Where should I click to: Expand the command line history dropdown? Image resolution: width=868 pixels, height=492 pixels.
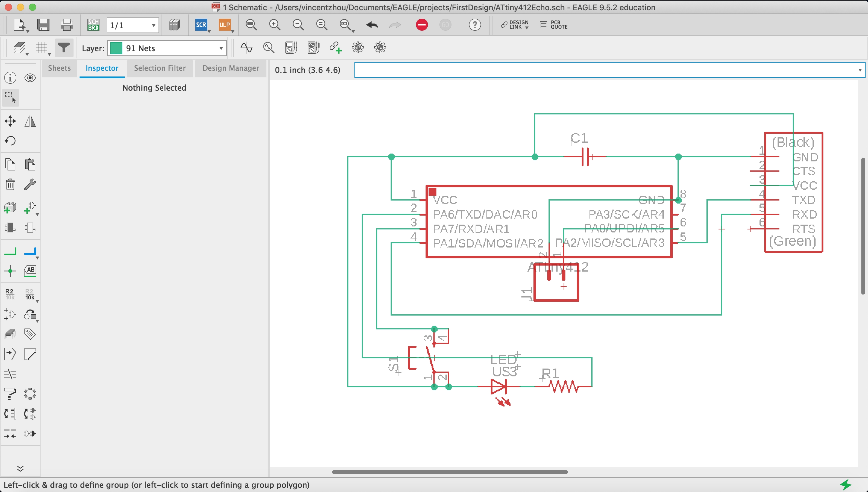pos(860,70)
